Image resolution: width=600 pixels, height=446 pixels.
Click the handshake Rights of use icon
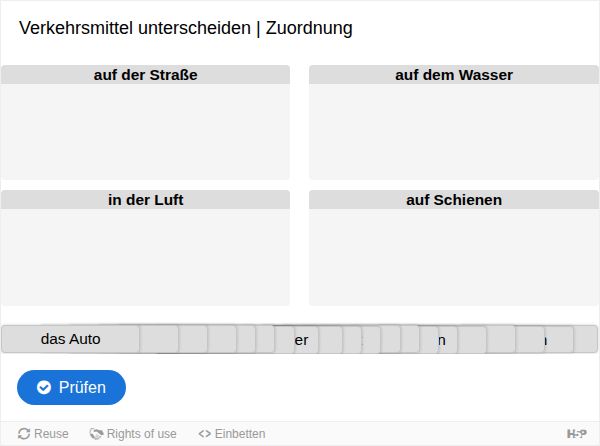[96, 434]
